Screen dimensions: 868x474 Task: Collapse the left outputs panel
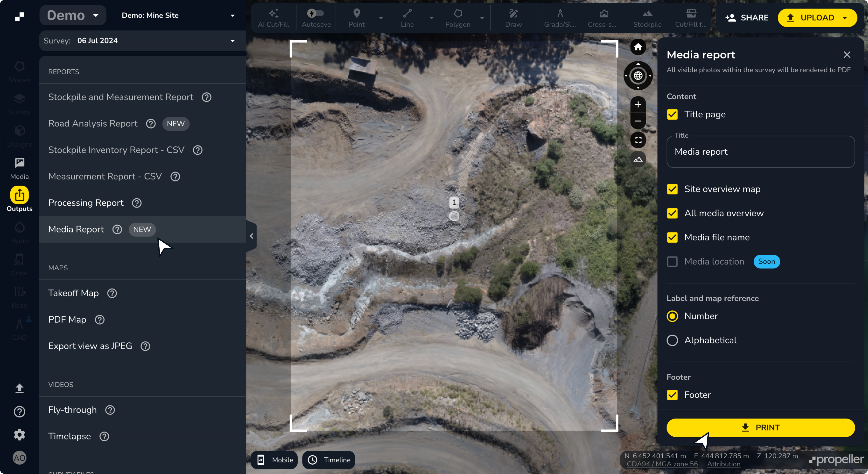[x=251, y=236]
